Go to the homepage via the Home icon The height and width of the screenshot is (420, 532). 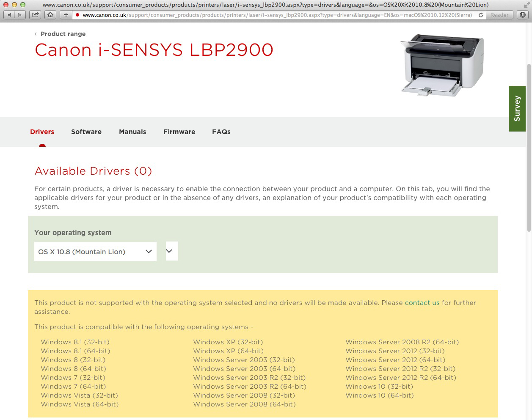[50, 14]
